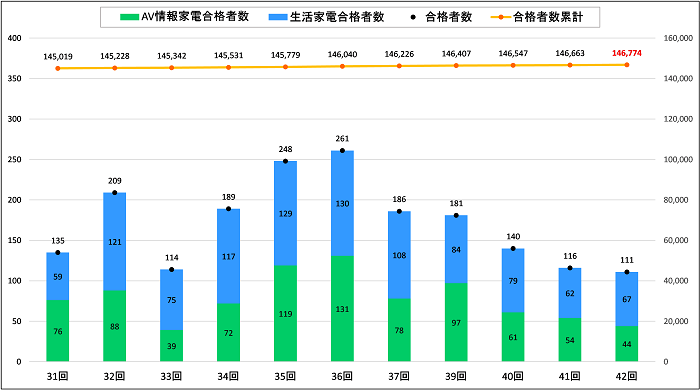Select the total label 248 above 35回 bar
Viewport: 700px width, 390px height.
[285, 149]
